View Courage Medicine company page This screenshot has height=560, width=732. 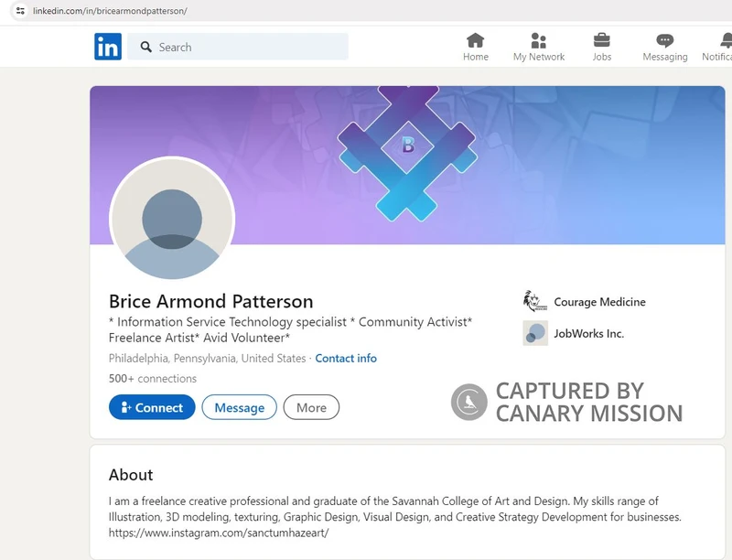point(599,301)
